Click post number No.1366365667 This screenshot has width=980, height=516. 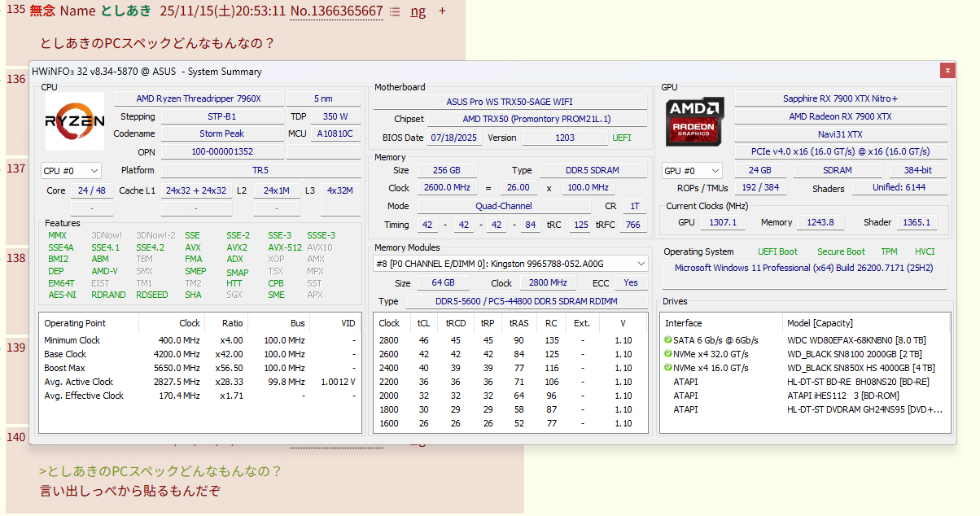pos(336,11)
